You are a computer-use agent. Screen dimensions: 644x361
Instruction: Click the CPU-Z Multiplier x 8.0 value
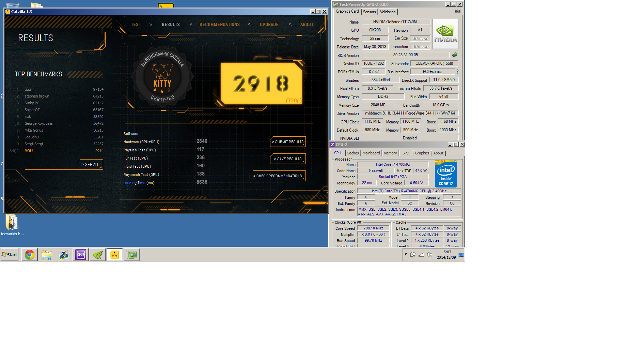pos(373,234)
